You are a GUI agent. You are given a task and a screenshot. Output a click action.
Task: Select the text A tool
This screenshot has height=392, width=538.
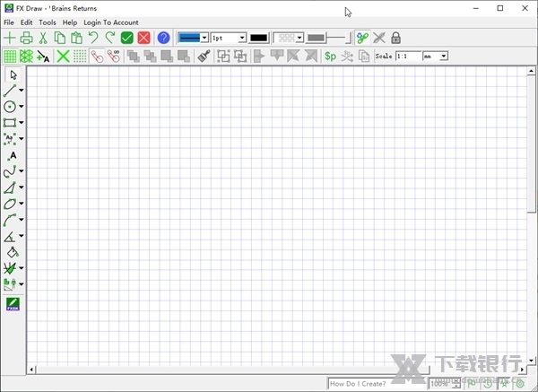point(13,156)
